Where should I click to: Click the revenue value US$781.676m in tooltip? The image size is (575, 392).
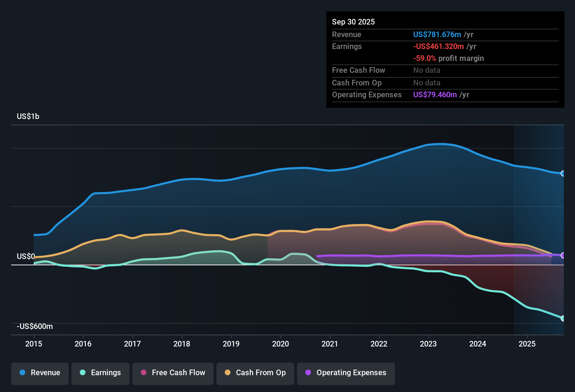coord(437,34)
